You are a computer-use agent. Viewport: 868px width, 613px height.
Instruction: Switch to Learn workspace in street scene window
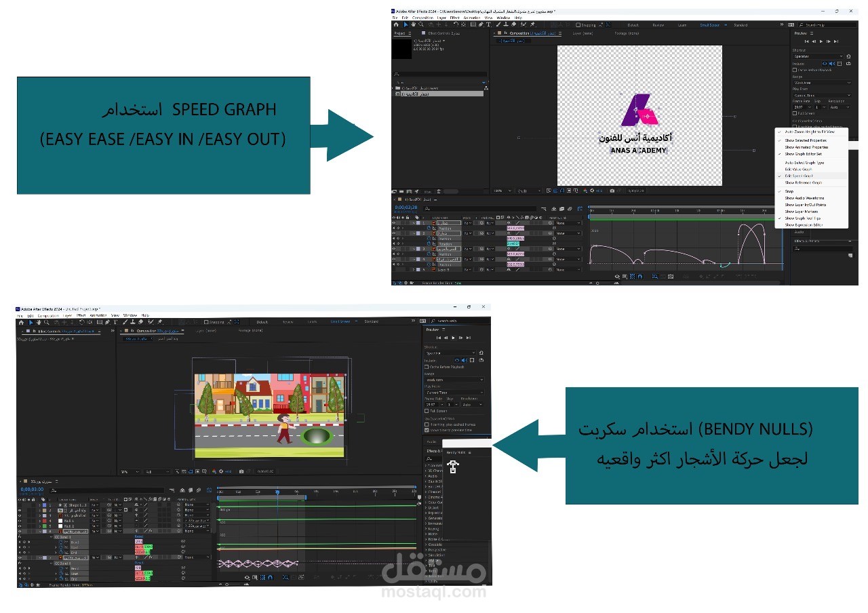(312, 321)
